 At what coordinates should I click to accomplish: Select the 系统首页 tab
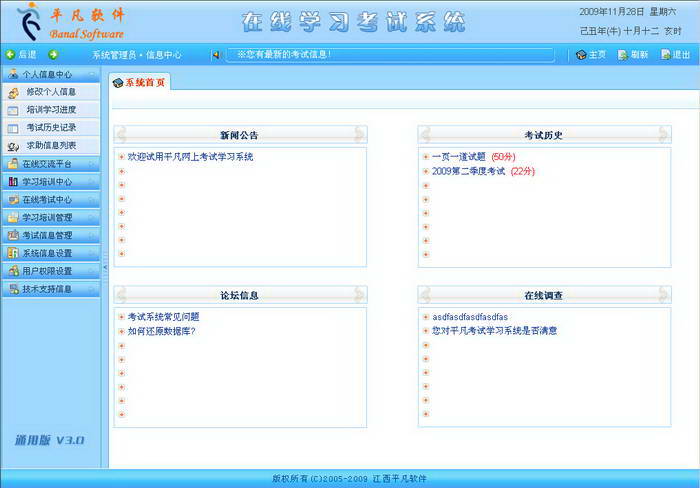tap(140, 82)
